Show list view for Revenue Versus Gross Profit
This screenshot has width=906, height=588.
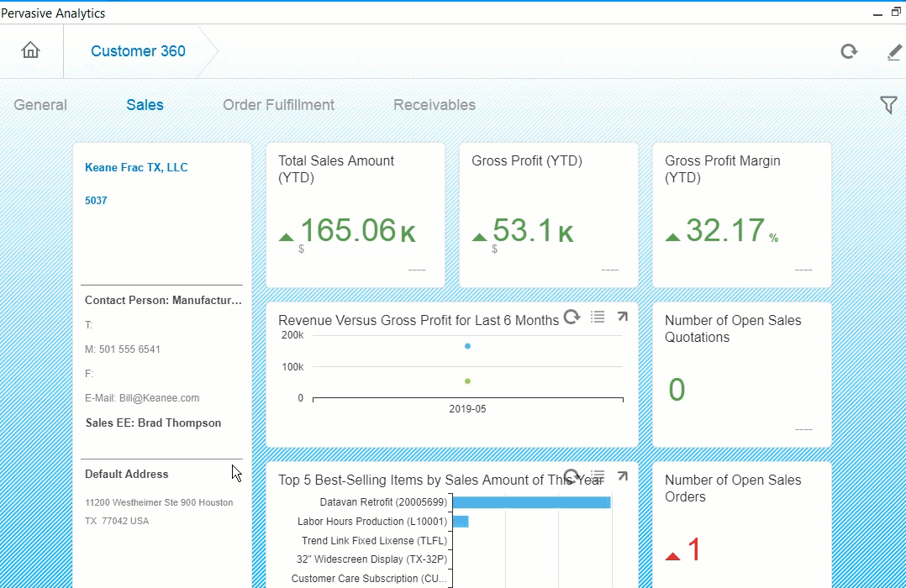[598, 317]
